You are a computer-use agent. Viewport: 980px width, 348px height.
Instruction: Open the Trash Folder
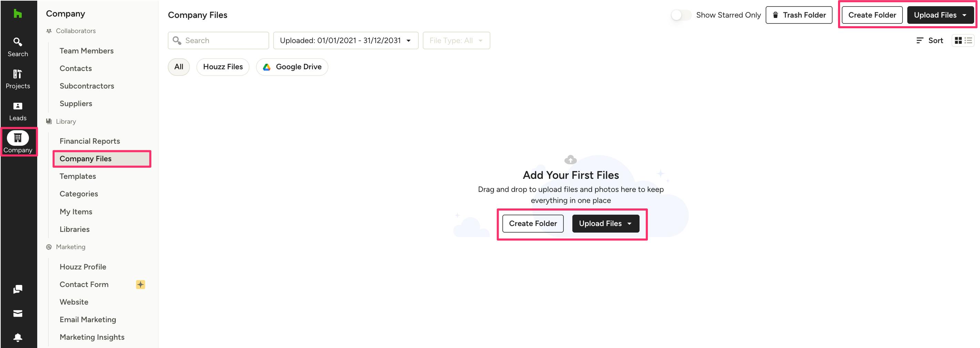798,15
